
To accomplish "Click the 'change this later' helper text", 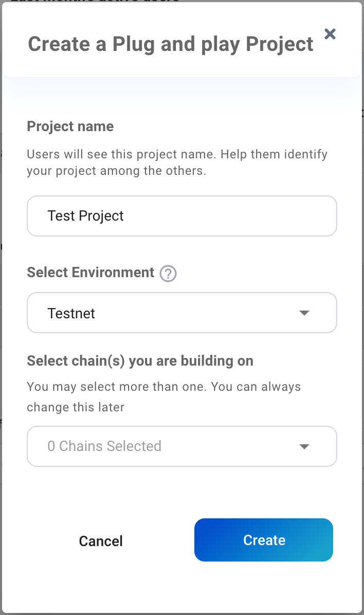I will pos(76,408).
